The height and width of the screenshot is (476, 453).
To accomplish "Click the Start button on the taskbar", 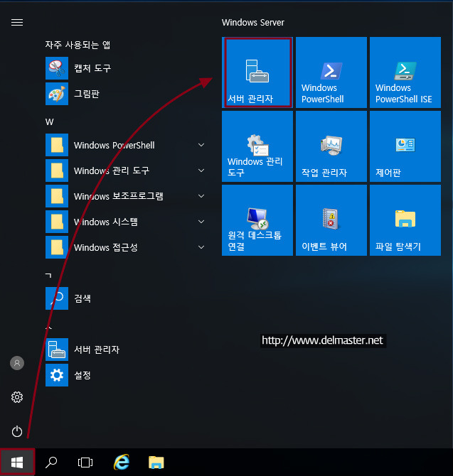I will coord(17,463).
